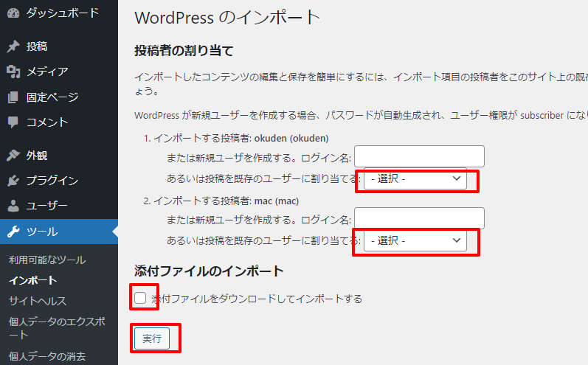Screen dimensions: 588x365
Task: Click the Users person icon
Action: [13, 206]
